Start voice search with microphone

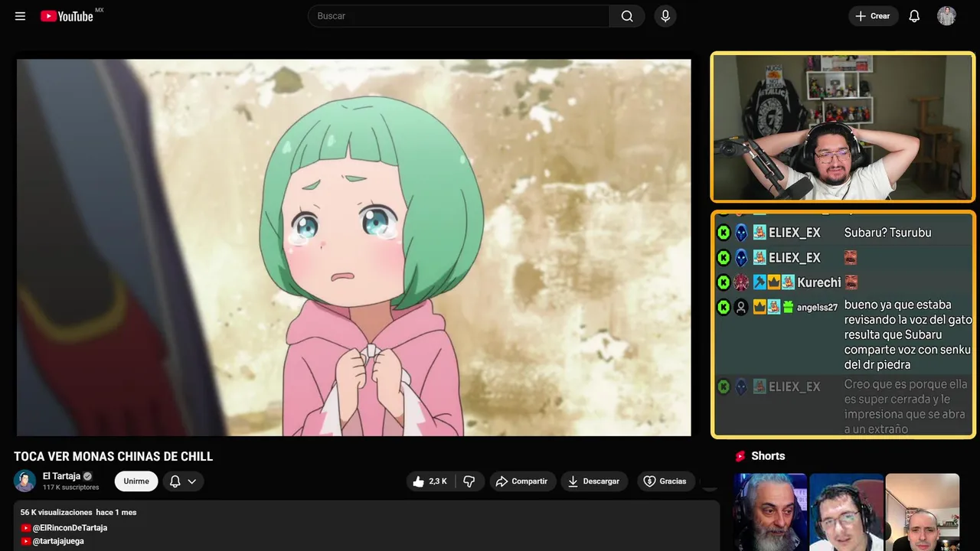(665, 16)
